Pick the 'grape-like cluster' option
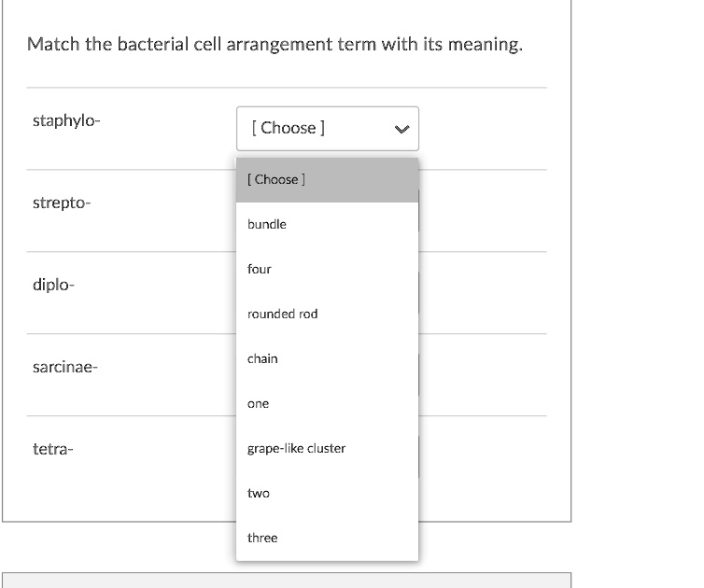 (x=296, y=448)
